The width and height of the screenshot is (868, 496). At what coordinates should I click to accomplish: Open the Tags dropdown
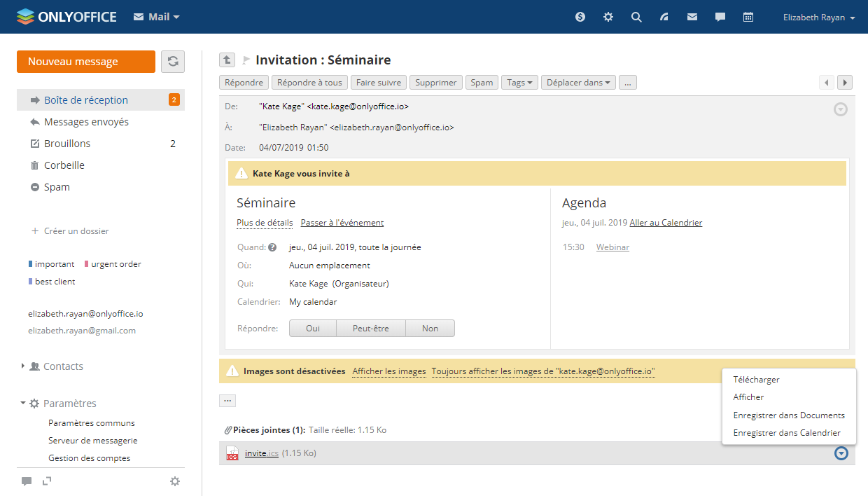tap(519, 83)
